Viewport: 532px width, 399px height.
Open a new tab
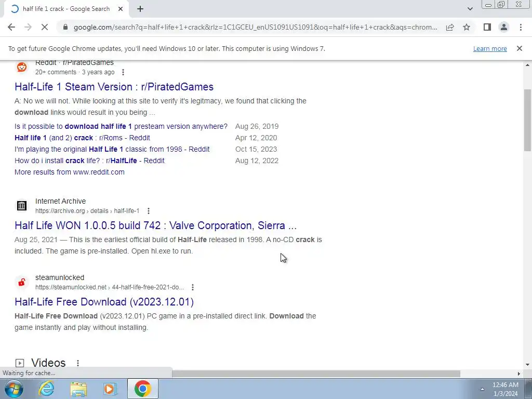pos(140,9)
